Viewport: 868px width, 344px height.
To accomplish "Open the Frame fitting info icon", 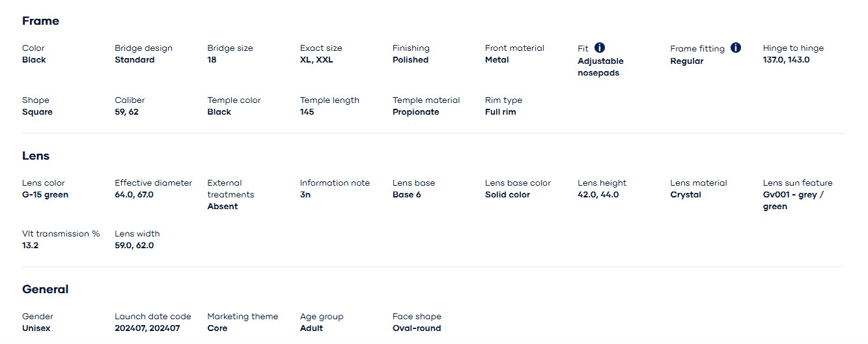I will pyautogui.click(x=736, y=48).
